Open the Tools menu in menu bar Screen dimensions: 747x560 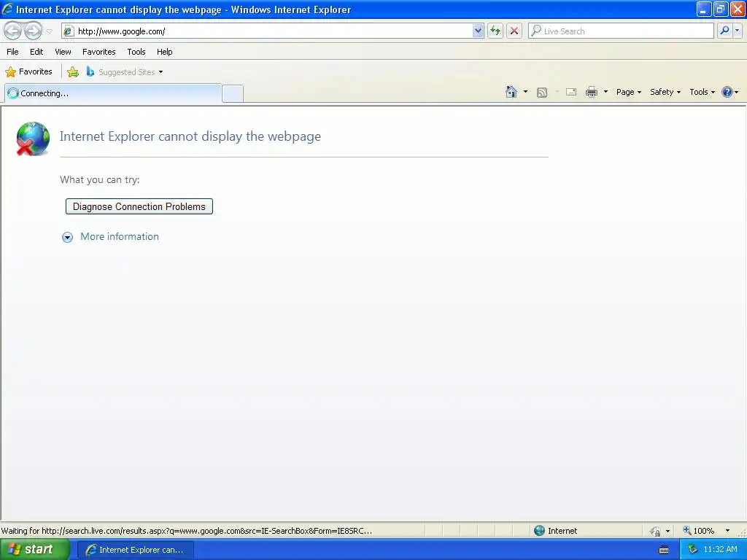point(136,52)
